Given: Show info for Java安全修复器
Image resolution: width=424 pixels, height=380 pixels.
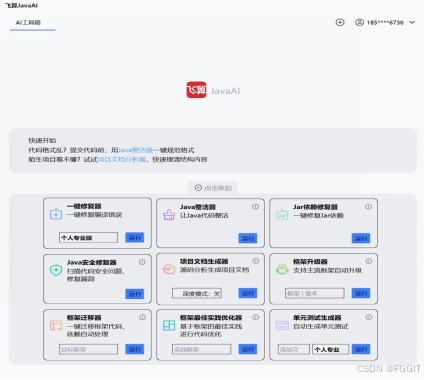Looking at the screenshot, I should pyautogui.click(x=142, y=262).
